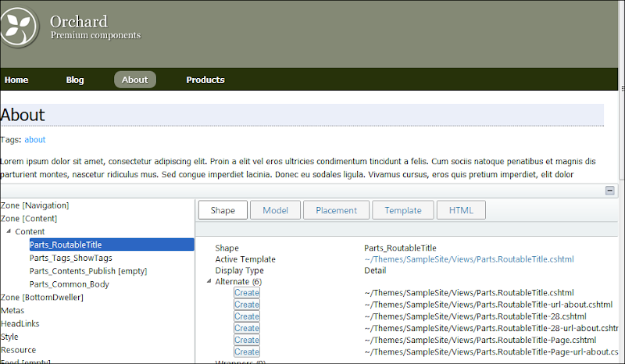Open the Placement tab
Image resolution: width=625 pixels, height=364 pixels.
pyautogui.click(x=336, y=210)
